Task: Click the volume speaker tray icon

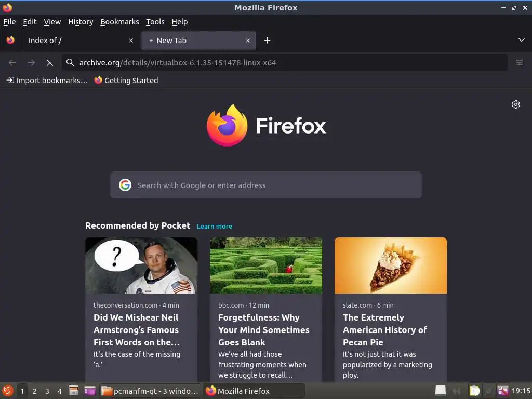Action: point(457,391)
